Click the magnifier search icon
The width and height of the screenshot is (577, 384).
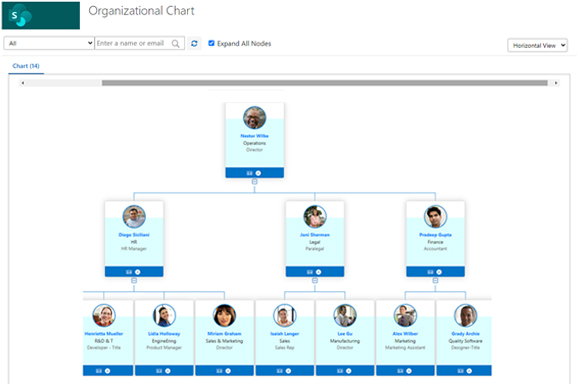point(176,43)
